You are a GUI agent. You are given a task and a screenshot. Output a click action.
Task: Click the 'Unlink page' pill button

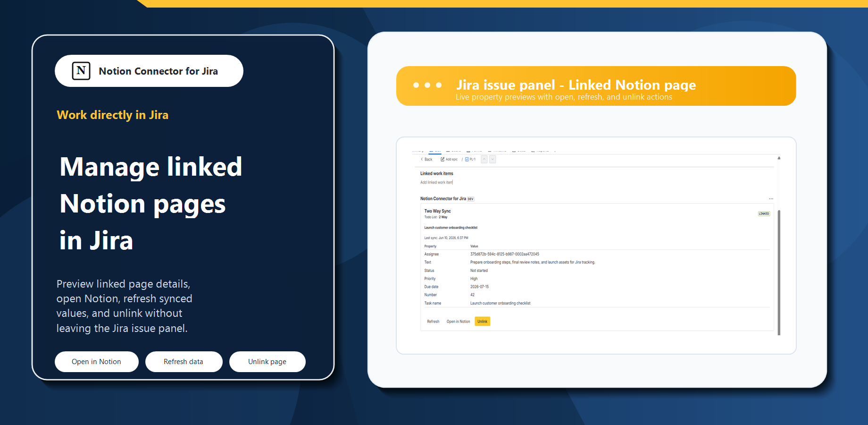point(267,362)
